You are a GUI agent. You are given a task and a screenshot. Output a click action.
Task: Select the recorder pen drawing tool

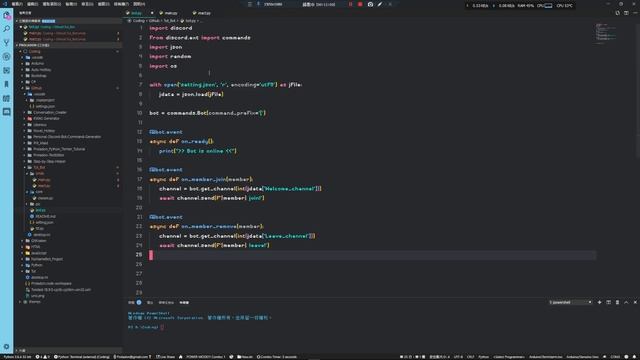(380, 4)
